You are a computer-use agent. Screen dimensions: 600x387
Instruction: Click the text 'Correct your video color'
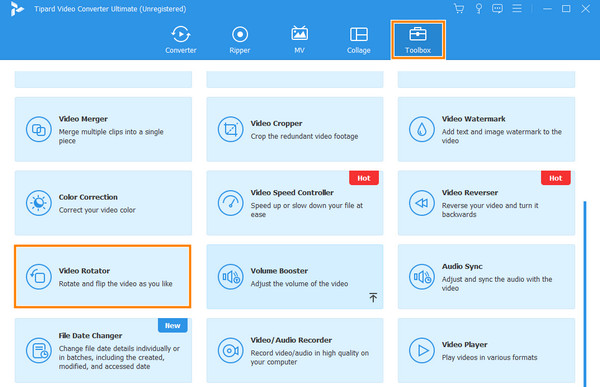click(97, 210)
